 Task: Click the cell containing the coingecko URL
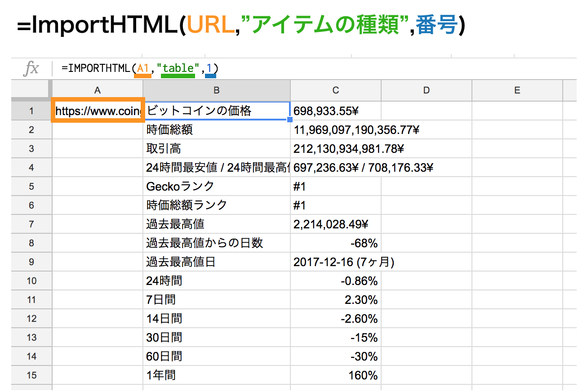97,110
